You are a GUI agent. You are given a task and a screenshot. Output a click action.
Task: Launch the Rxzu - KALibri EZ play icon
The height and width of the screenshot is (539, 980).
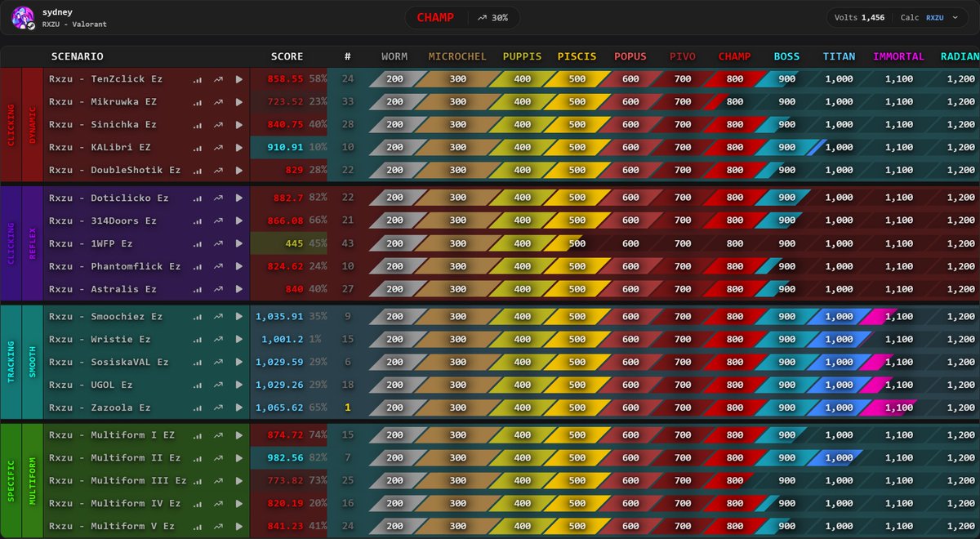[239, 148]
